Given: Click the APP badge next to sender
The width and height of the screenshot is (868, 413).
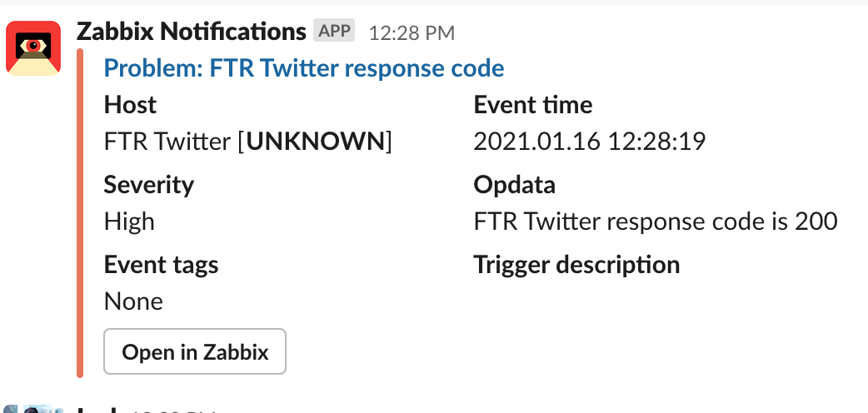Looking at the screenshot, I should (x=334, y=32).
